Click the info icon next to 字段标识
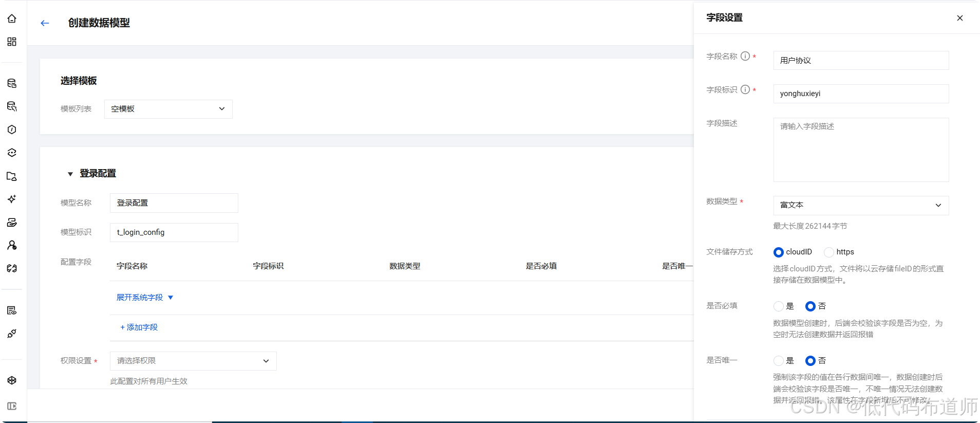Screen dimensions: 980x423 tap(745, 89)
